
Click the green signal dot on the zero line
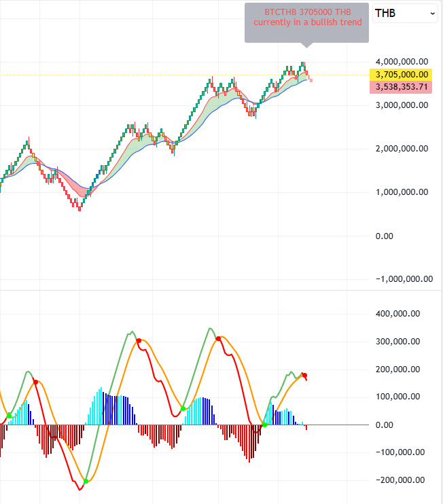pos(265,425)
